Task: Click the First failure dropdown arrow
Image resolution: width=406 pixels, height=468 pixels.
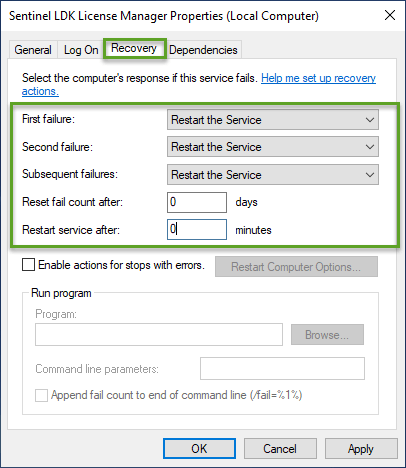Action: (x=369, y=120)
